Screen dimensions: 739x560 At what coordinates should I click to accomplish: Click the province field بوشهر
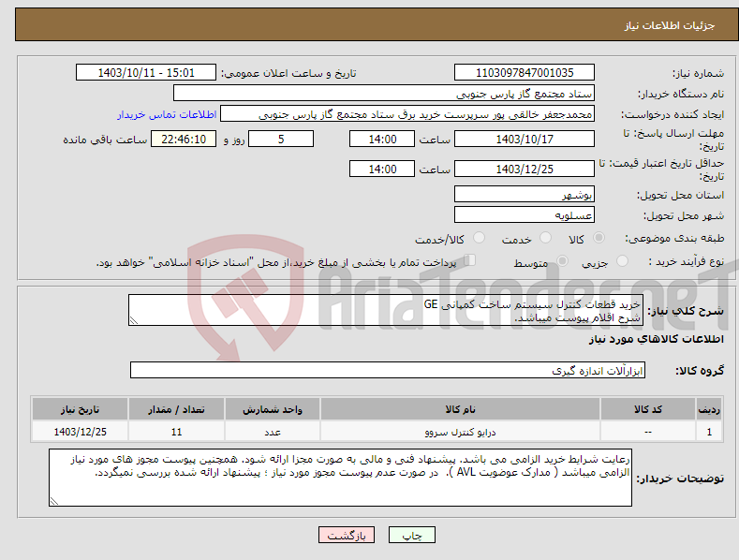pos(525,194)
